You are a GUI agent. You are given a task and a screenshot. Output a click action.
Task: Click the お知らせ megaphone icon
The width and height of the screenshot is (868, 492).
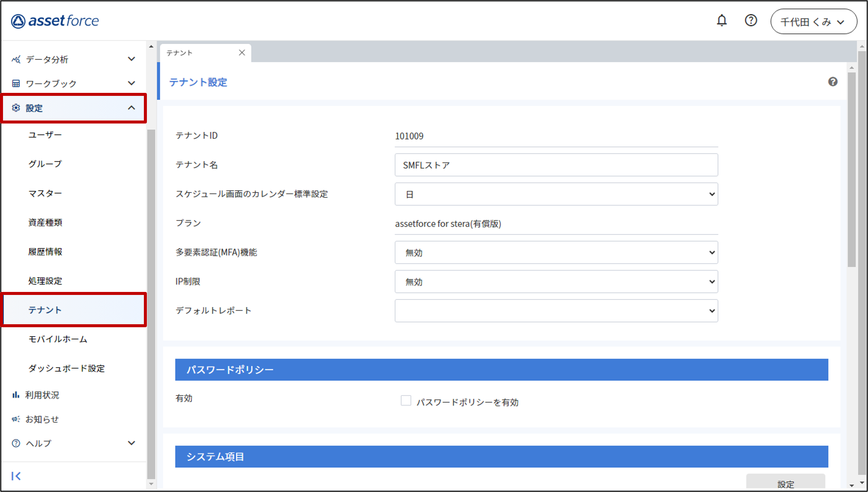click(x=16, y=419)
